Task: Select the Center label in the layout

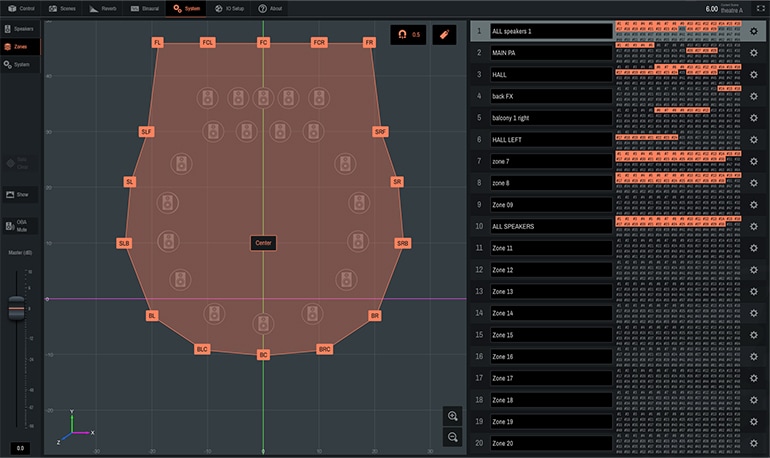Action: click(263, 243)
